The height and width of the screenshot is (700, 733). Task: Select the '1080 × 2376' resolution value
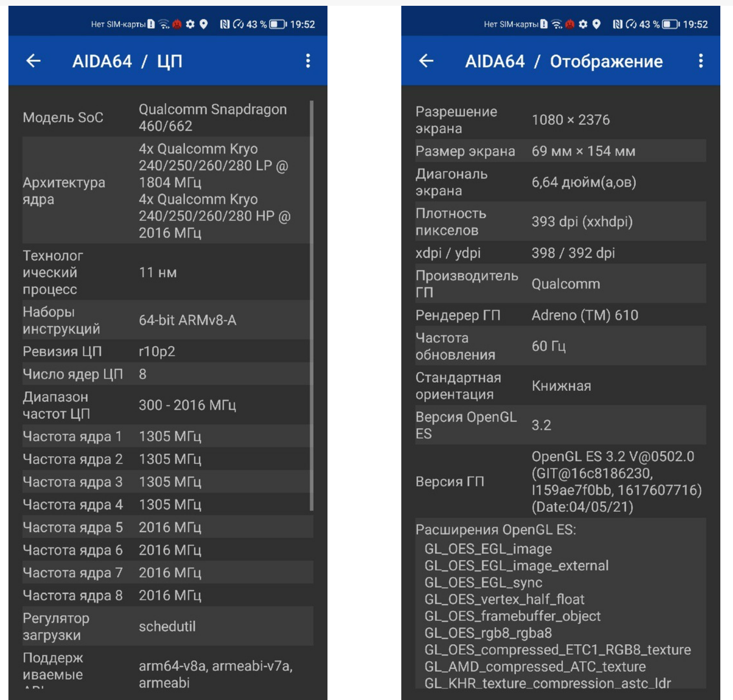coord(571,120)
